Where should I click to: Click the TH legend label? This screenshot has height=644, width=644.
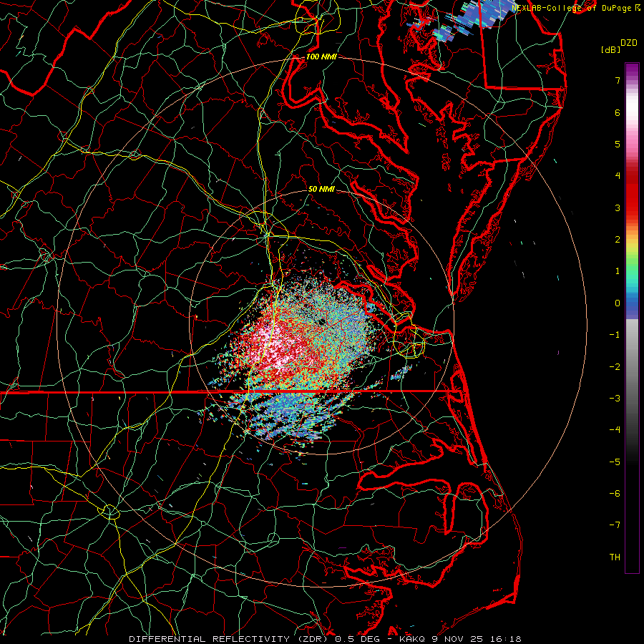point(615,557)
